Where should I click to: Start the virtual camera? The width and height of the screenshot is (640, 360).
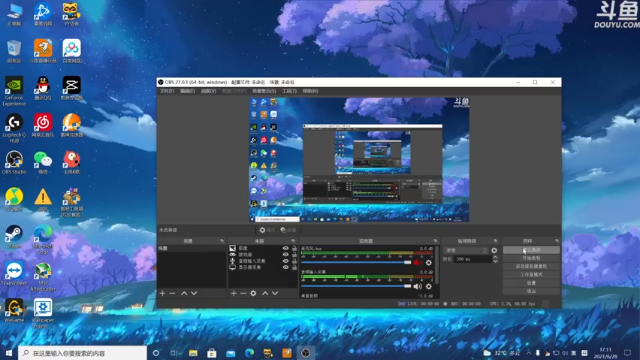coord(531,266)
